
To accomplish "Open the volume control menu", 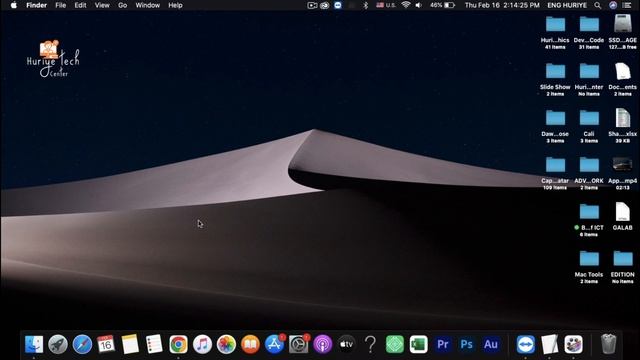I will tap(419, 5).
